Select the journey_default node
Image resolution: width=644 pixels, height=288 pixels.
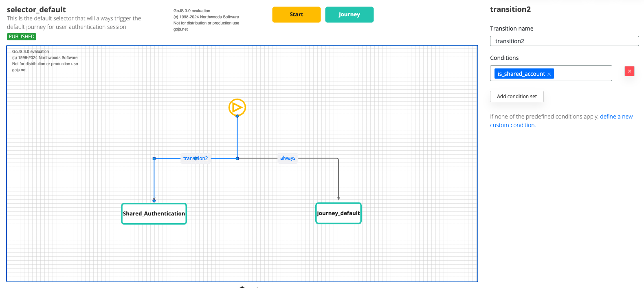click(x=338, y=213)
